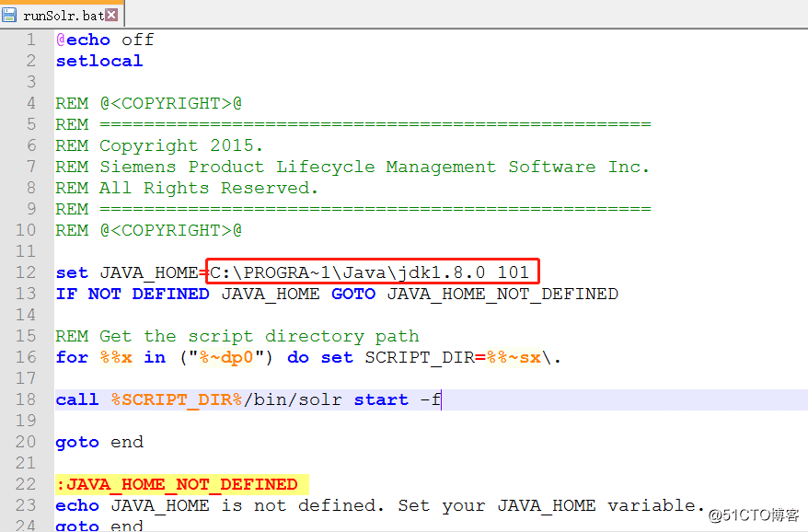This screenshot has width=808, height=532.
Task: Click the second "REM @<COPYRIGHT>@" on line 10
Action: (148, 230)
